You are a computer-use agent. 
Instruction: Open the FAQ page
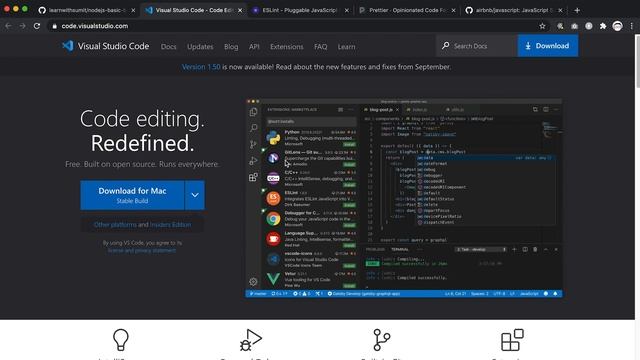coord(320,47)
